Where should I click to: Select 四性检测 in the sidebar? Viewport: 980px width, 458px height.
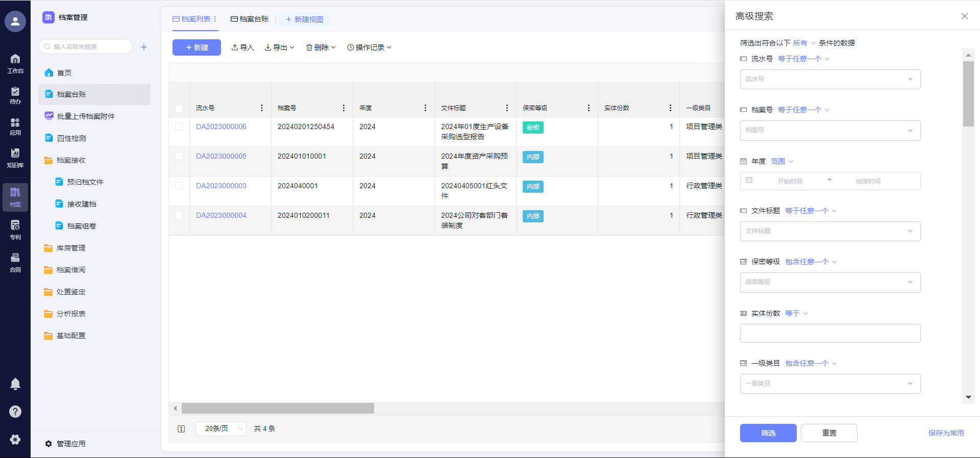[71, 138]
